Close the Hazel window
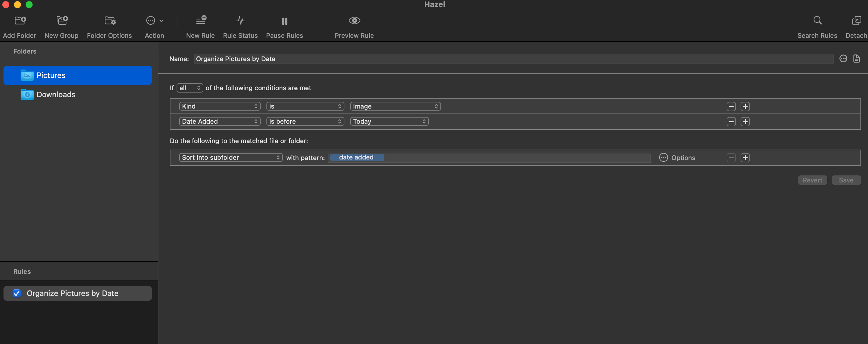The image size is (868, 344). (6, 4)
